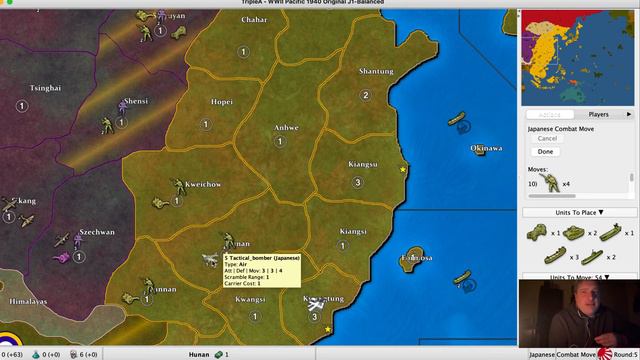Cancel the current move
Viewport: 640px width, 360px height.
tap(547, 138)
